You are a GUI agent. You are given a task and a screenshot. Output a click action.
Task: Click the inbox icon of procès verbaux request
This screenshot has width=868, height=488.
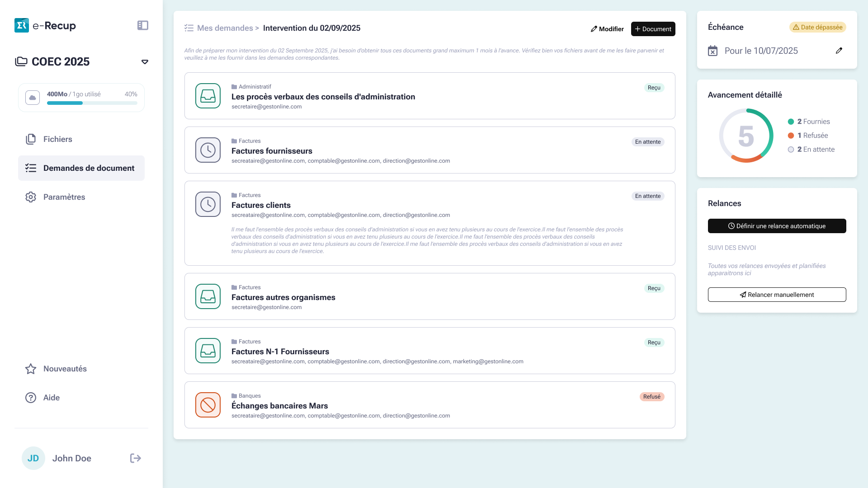[208, 96]
